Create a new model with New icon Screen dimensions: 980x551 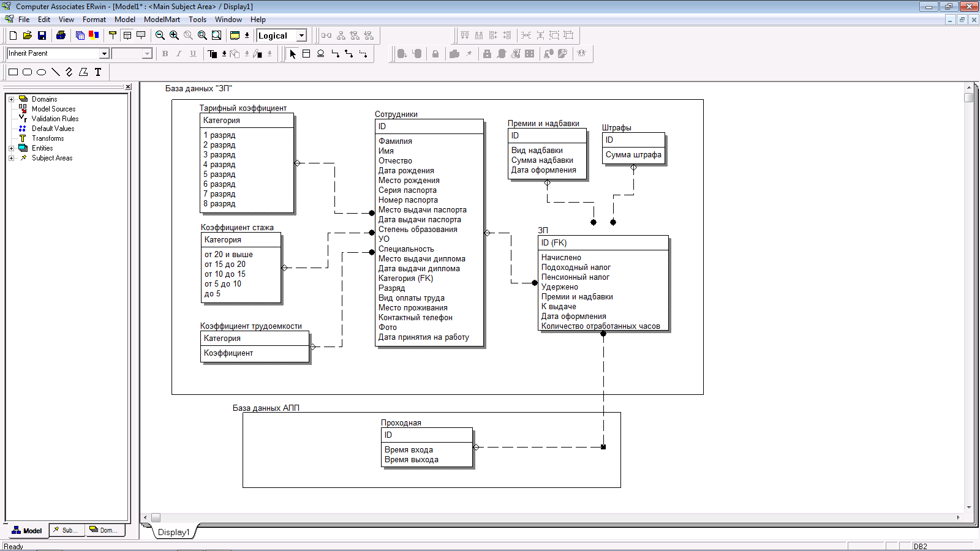click(x=13, y=36)
